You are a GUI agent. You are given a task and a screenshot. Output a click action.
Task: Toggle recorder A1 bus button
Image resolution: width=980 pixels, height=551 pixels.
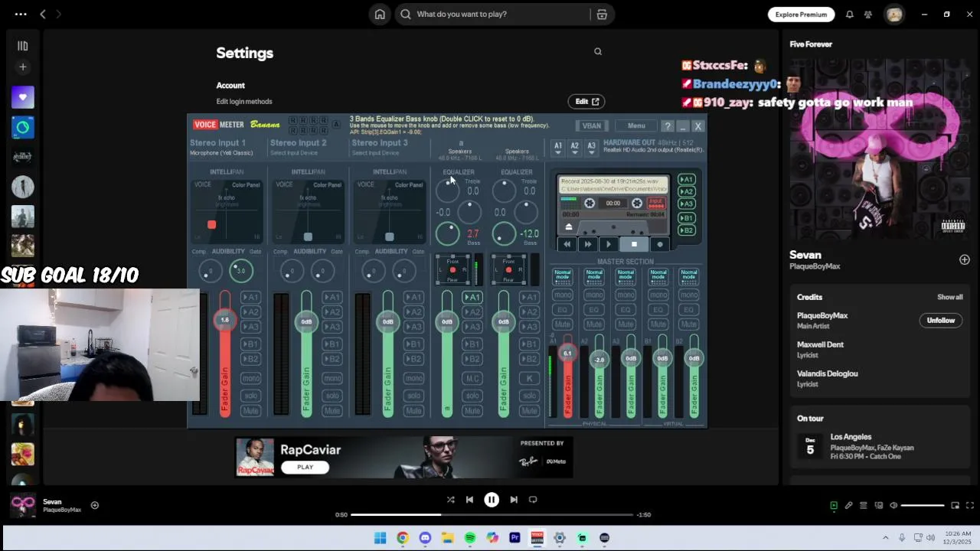click(x=687, y=180)
